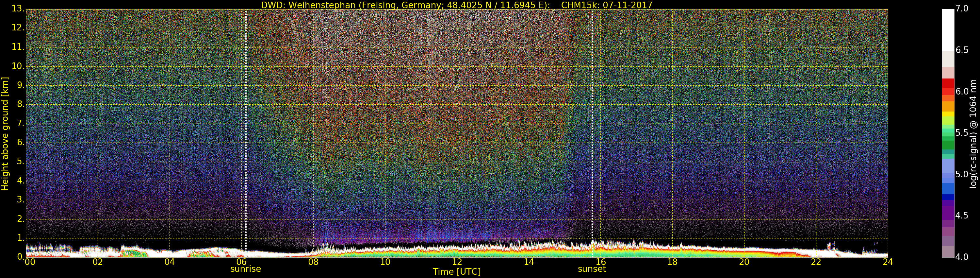Click the 'Height above ground [km]' label

pyautogui.click(x=5, y=133)
